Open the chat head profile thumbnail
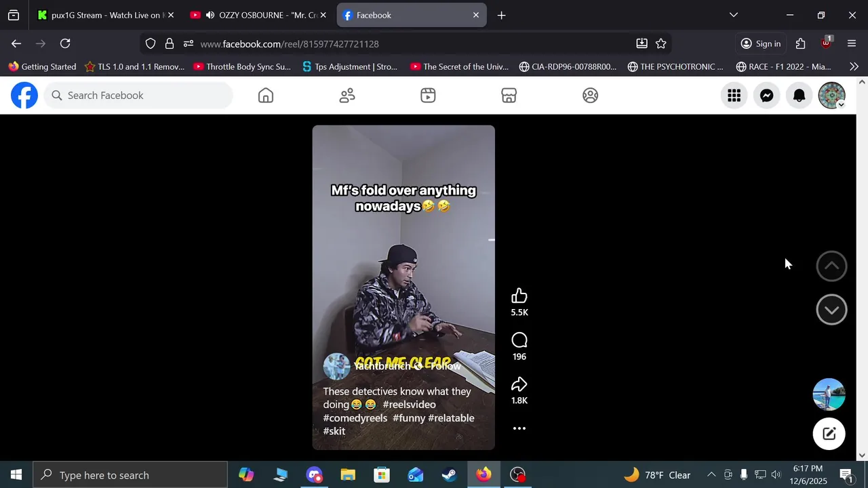Screen dimensions: 868x488 (x=829, y=394)
